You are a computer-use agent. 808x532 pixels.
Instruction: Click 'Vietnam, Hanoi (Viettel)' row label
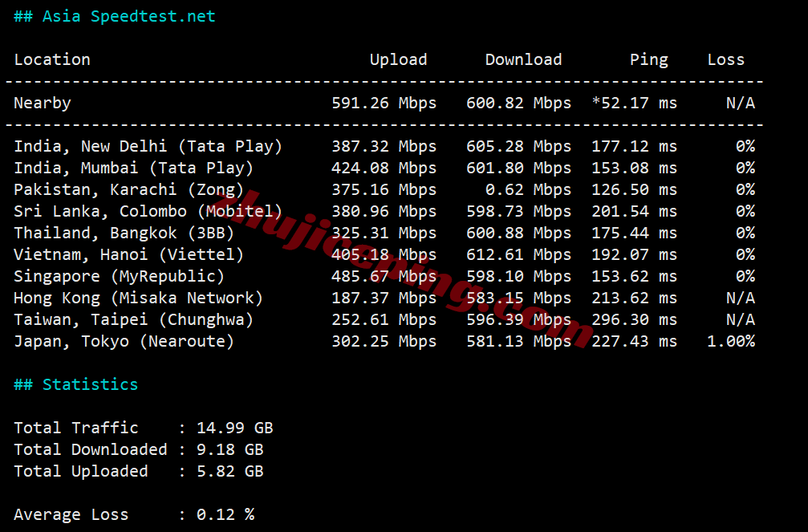point(129,254)
